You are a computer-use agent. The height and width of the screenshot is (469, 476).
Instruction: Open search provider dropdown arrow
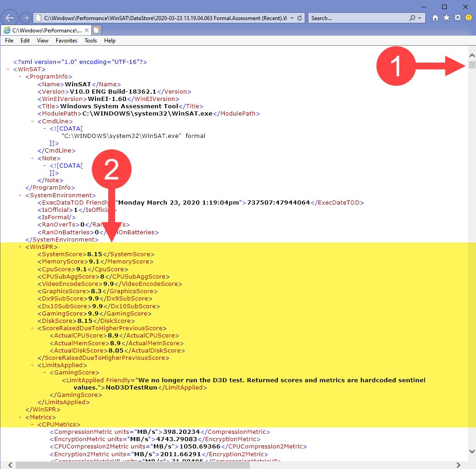click(x=419, y=18)
